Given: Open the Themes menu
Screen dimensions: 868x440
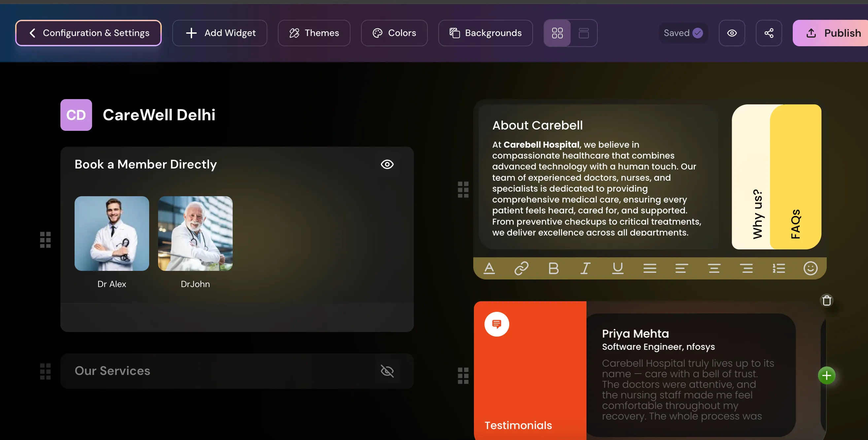Looking at the screenshot, I should pyautogui.click(x=314, y=33).
